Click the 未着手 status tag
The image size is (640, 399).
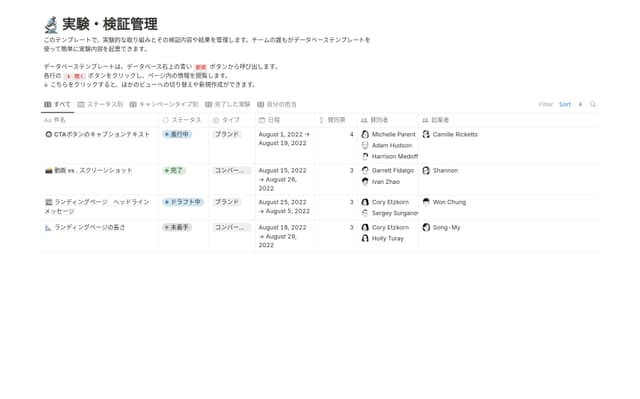coord(177,227)
